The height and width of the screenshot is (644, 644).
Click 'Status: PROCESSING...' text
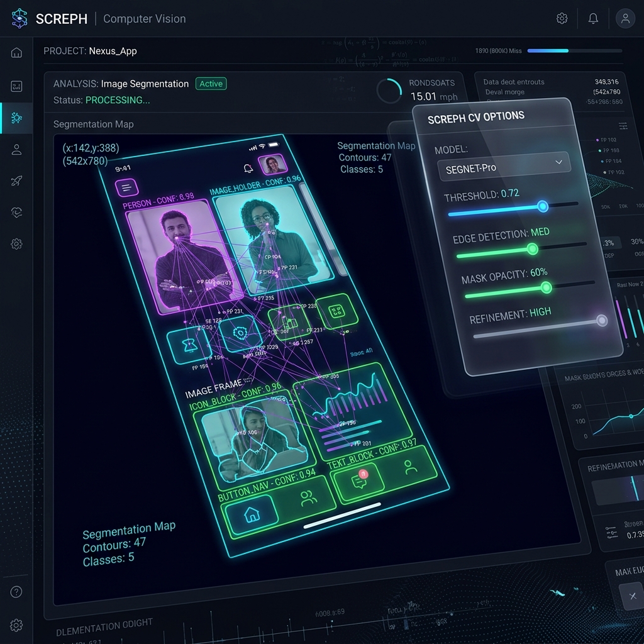tap(101, 100)
